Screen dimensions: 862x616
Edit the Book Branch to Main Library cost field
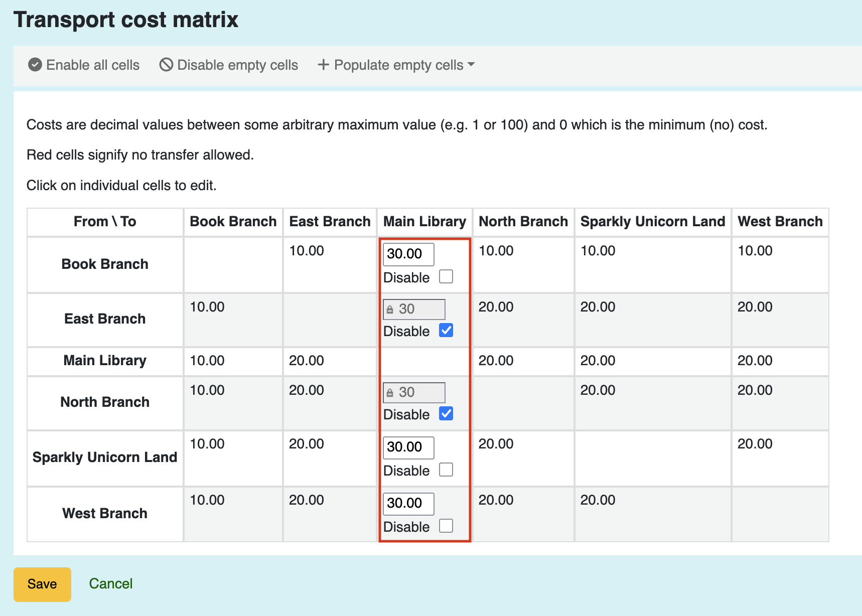pyautogui.click(x=408, y=254)
